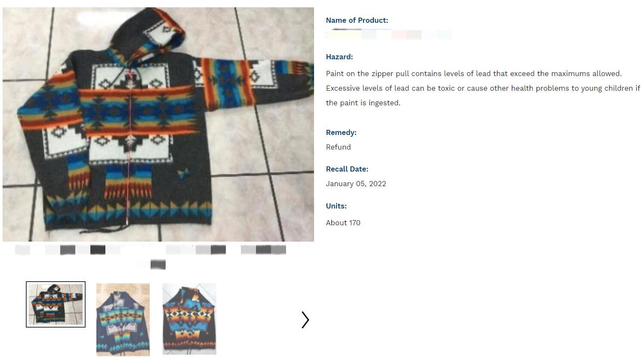Click the text 'the paint is ingested.'
644x359 pixels.
click(x=363, y=103)
